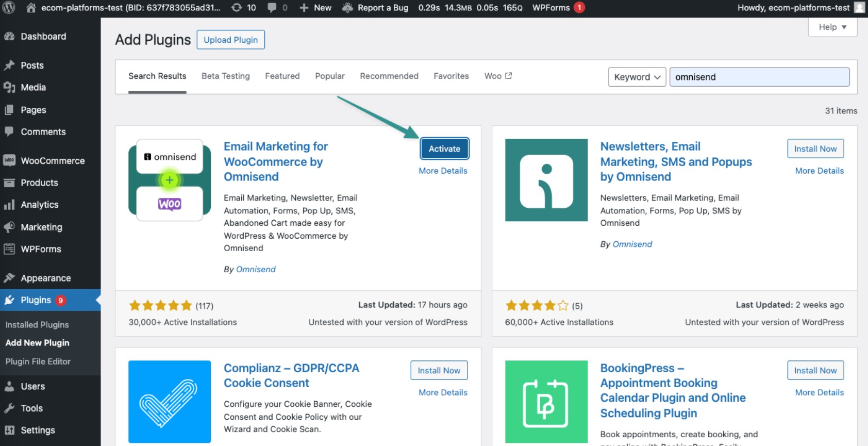
Task: Switch to the Search Results tab
Action: (x=157, y=76)
